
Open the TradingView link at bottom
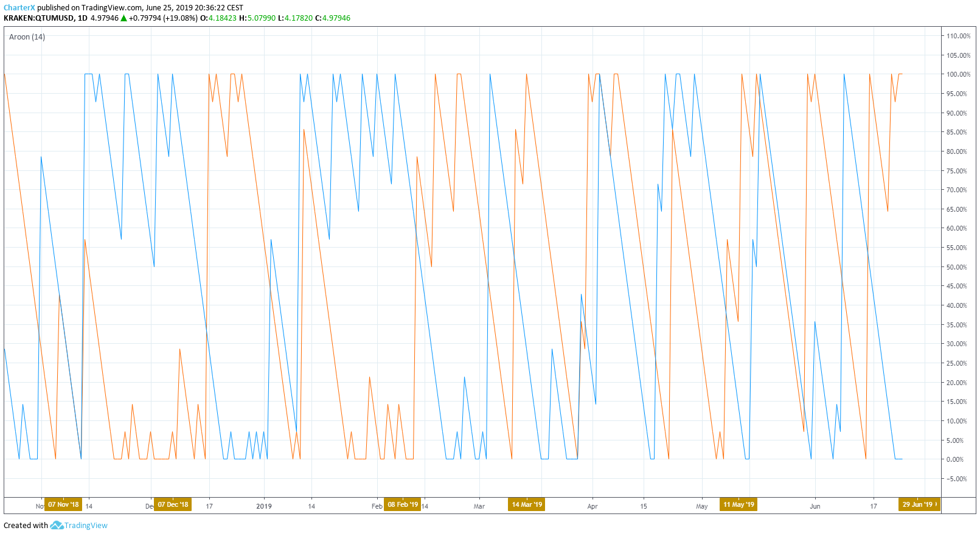coord(86,526)
